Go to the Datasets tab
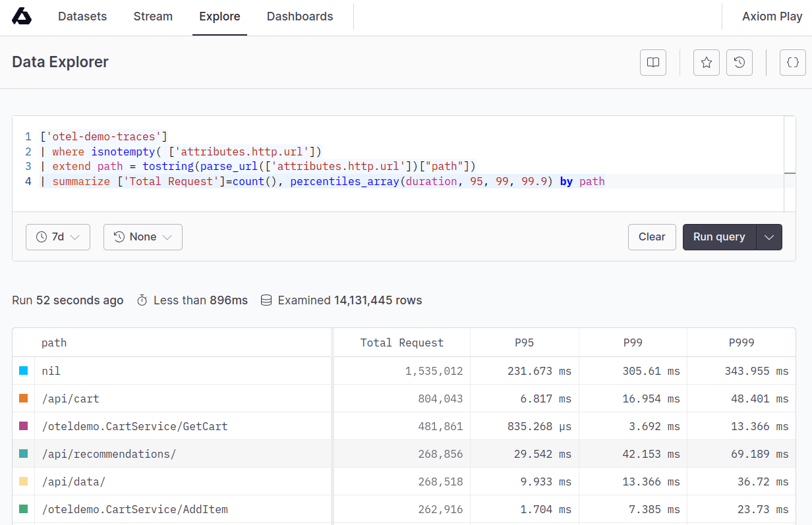This screenshot has width=812, height=525. click(x=82, y=16)
